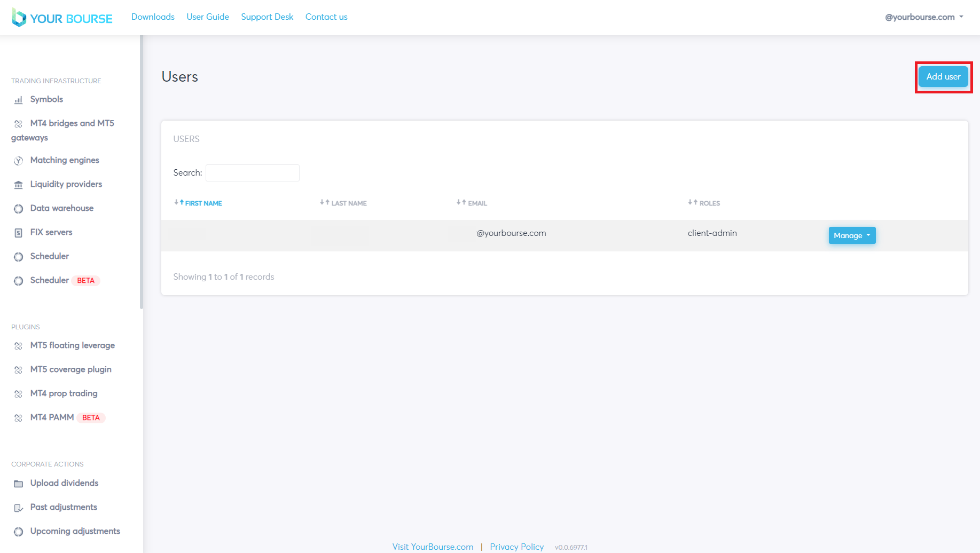
Task: Click the ROLES column header
Action: [x=710, y=203]
